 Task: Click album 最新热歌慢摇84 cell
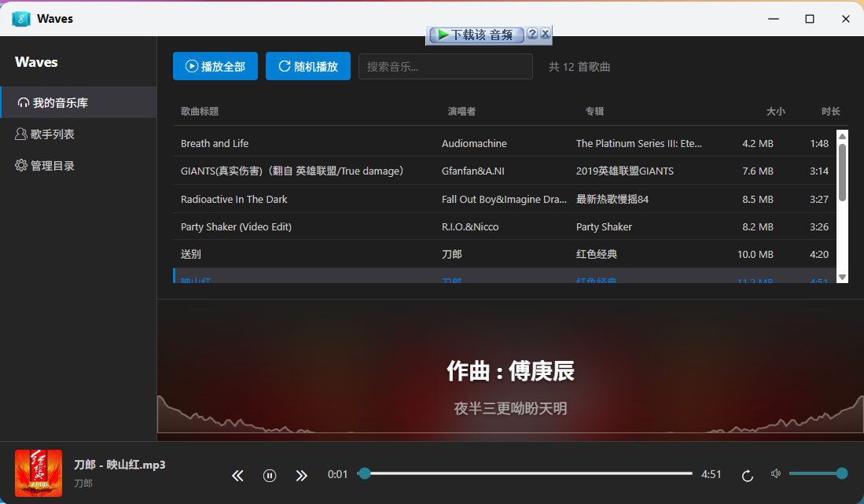pyautogui.click(x=612, y=199)
